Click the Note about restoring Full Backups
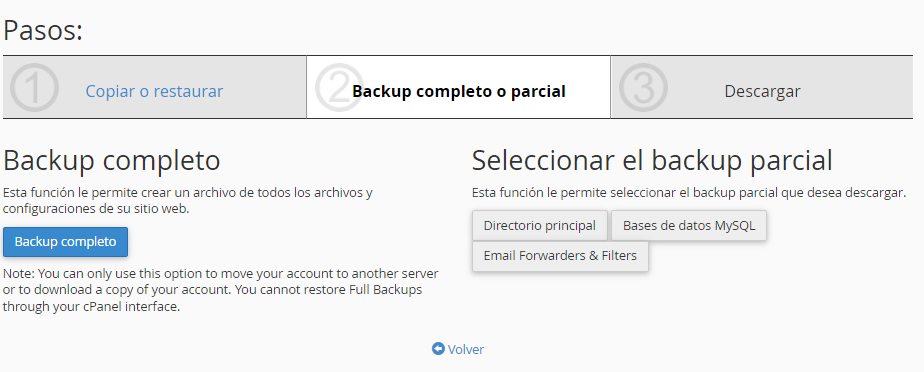Image resolution: width=924 pixels, height=372 pixels. tap(220, 291)
